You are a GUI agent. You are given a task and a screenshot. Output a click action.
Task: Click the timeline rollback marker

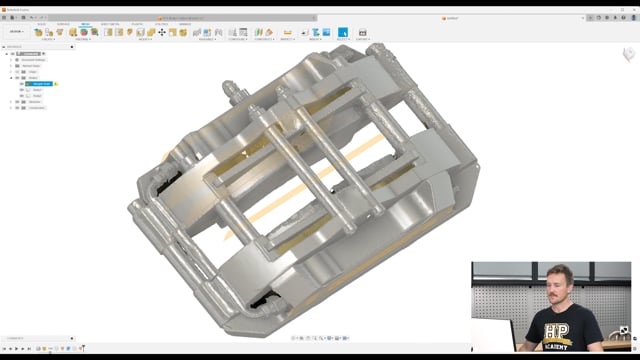83,348
